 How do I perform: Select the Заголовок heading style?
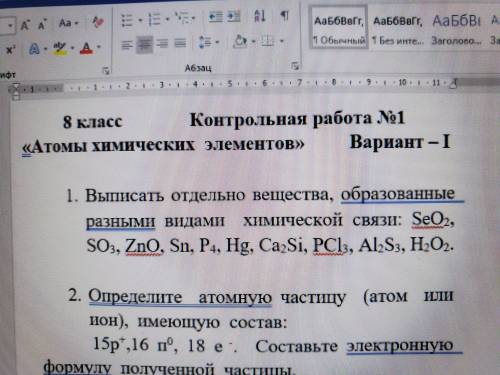pyautogui.click(x=457, y=30)
